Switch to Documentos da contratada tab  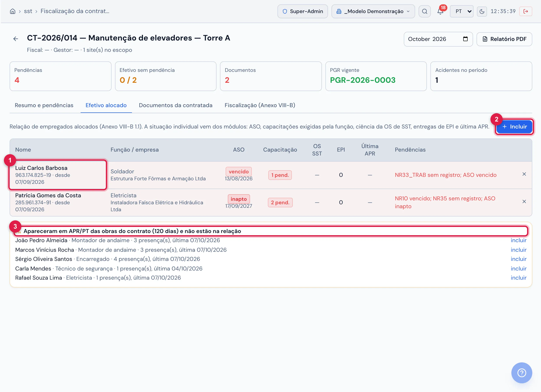(x=176, y=105)
